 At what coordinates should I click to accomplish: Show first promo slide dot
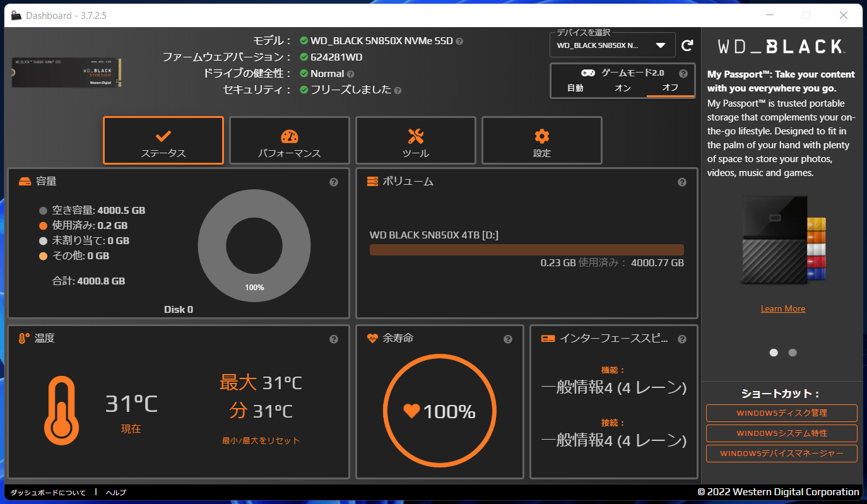pyautogui.click(x=774, y=353)
